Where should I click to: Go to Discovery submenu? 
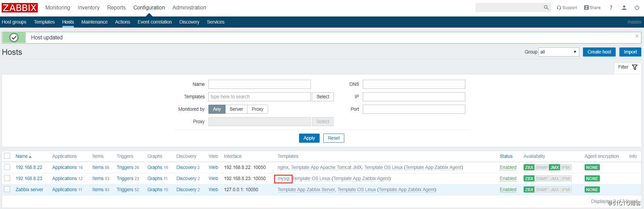189,22
